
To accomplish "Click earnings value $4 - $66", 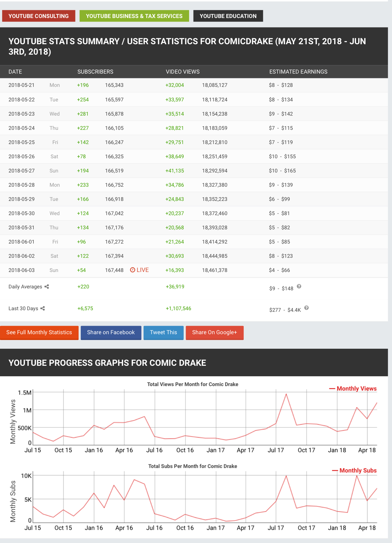I will (279, 270).
